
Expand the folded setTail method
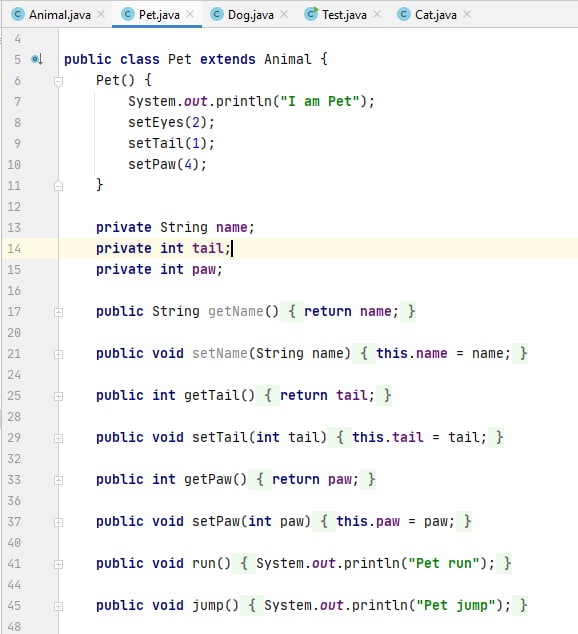(x=58, y=438)
